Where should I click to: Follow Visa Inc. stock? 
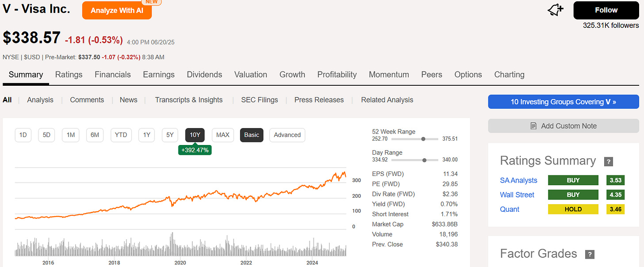pyautogui.click(x=606, y=10)
